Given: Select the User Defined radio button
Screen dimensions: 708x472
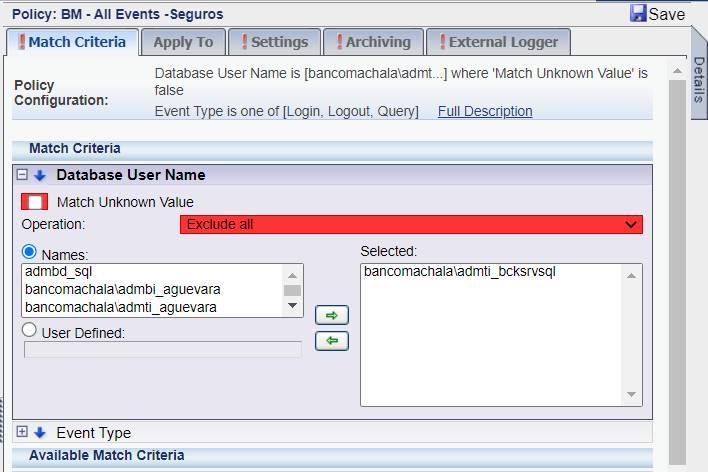Looking at the screenshot, I should 29,330.
